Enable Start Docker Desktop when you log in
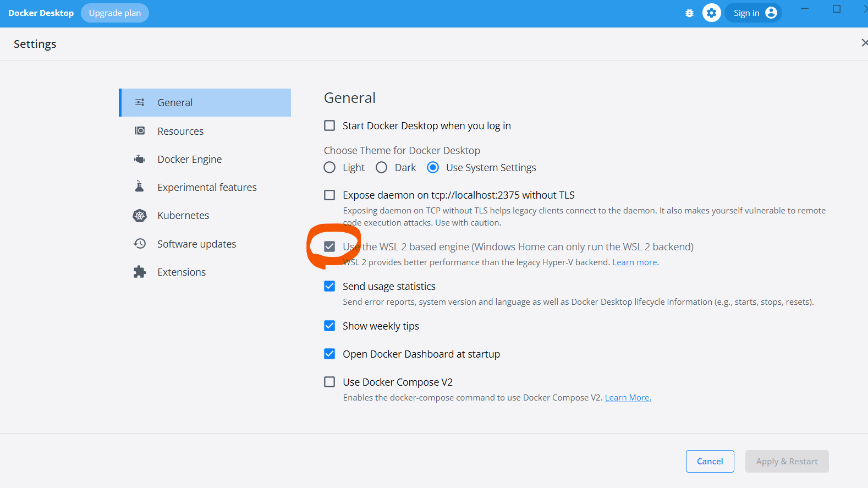Image resolution: width=868 pixels, height=488 pixels. pos(329,125)
